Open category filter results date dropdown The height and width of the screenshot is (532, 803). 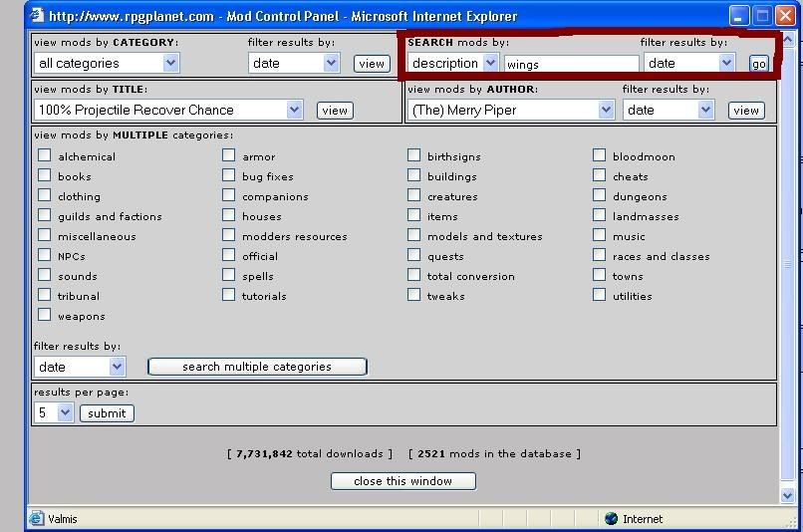[295, 63]
